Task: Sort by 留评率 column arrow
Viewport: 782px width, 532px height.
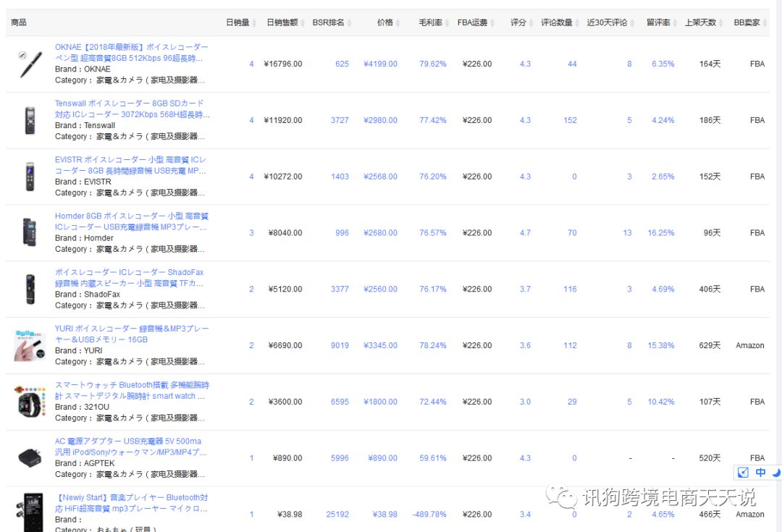Action: (675, 23)
